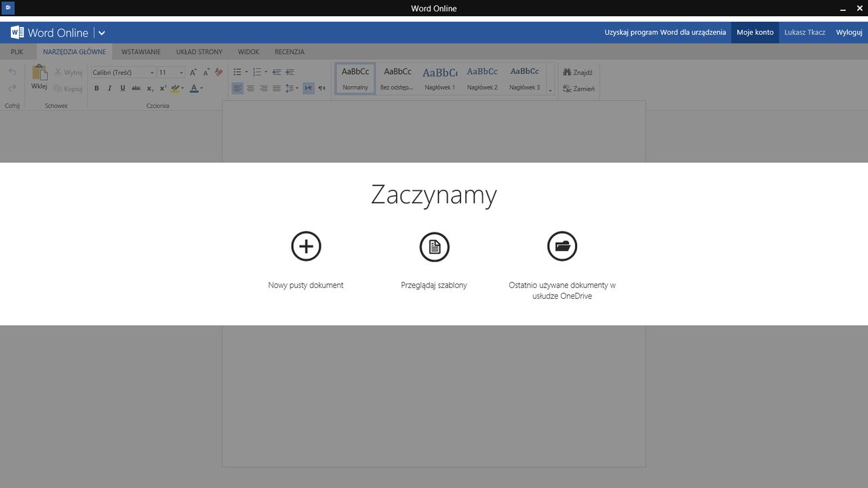Toggle Italic formatting
Image resolution: width=868 pixels, height=488 pixels.
109,88
